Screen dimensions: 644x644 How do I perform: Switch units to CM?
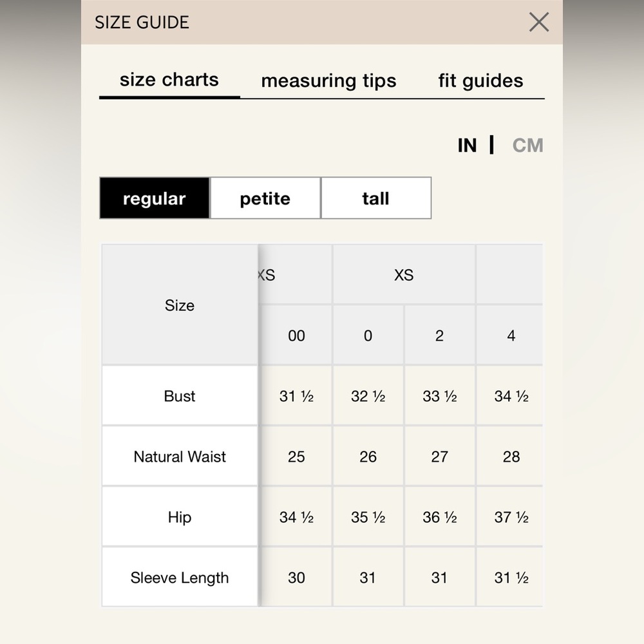(528, 146)
